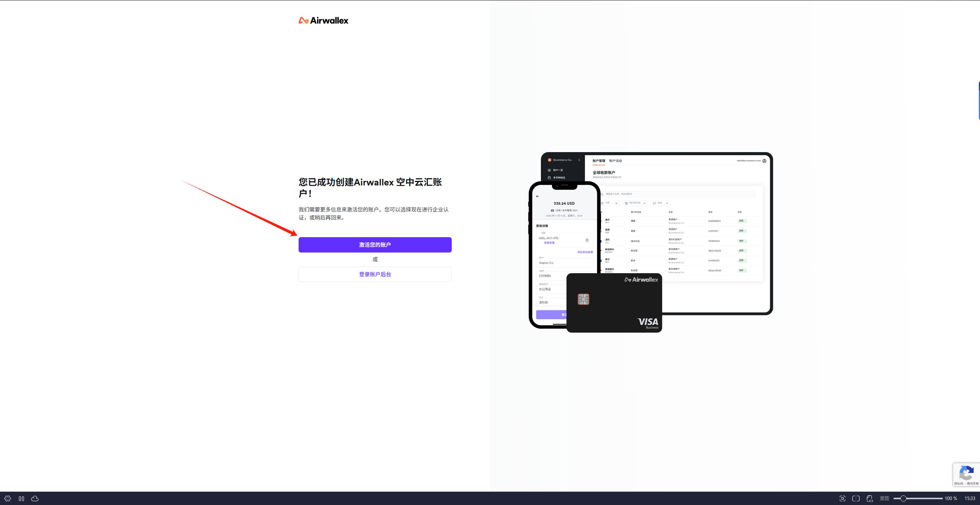Click the reCAPTCHA badge logo
This screenshot has width=980, height=505.
click(967, 473)
